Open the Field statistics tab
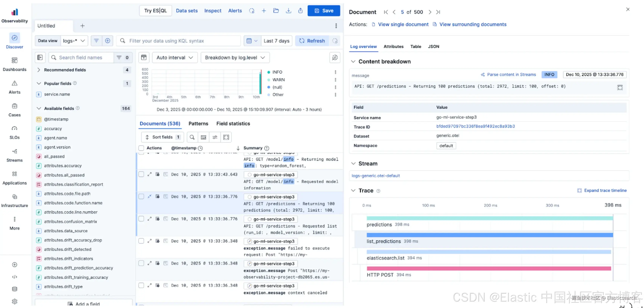The height and width of the screenshot is (308, 644). (233, 124)
